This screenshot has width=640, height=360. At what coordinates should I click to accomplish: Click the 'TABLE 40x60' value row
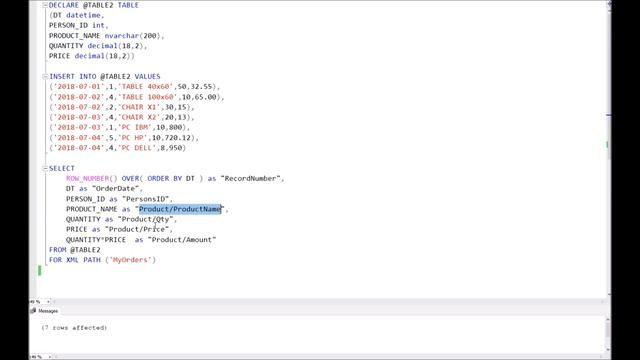tap(135, 87)
